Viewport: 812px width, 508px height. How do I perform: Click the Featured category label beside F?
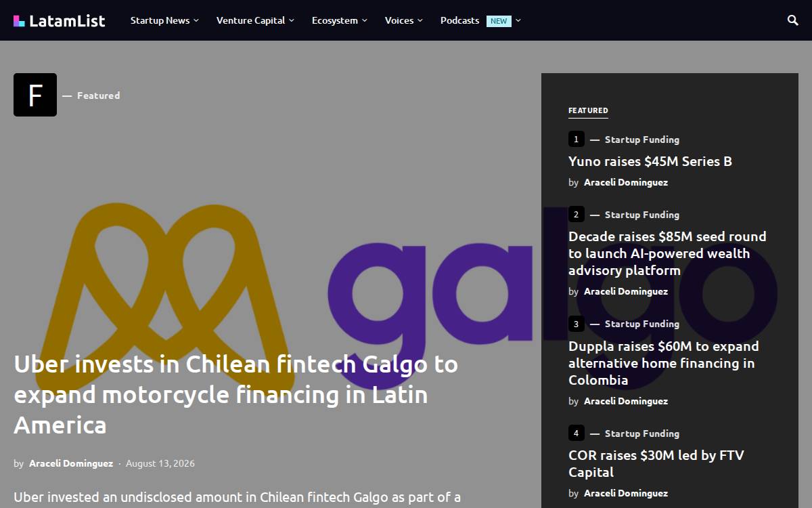pyautogui.click(x=98, y=96)
